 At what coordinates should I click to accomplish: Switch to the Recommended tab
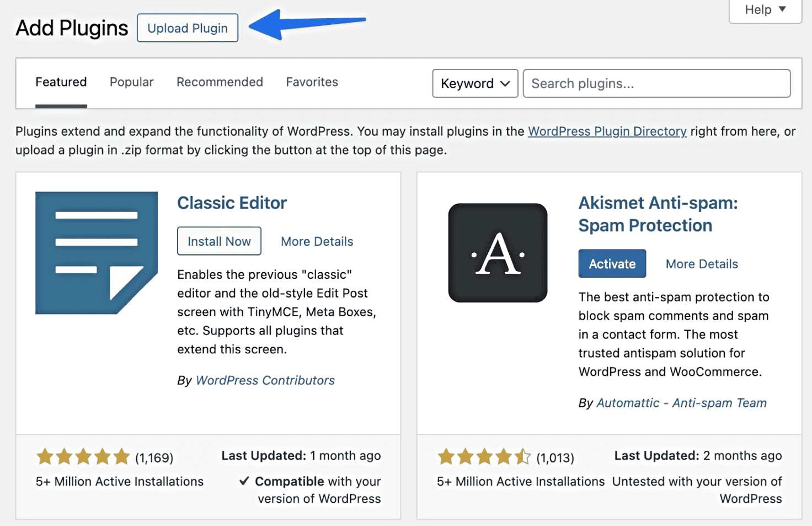pyautogui.click(x=220, y=82)
